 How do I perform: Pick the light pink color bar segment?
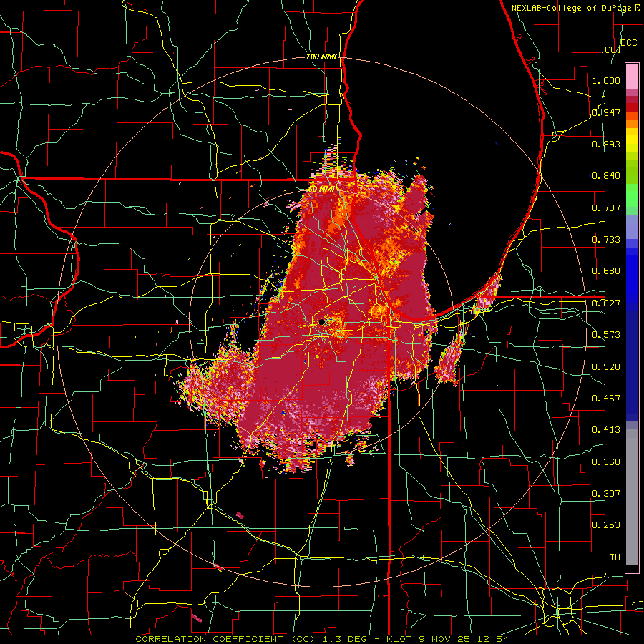(x=632, y=77)
